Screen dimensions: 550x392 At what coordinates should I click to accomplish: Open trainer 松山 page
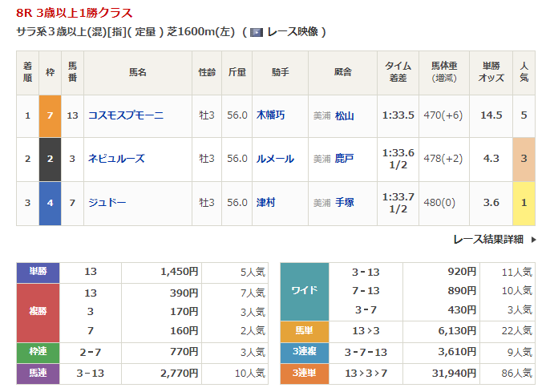pyautogui.click(x=345, y=115)
